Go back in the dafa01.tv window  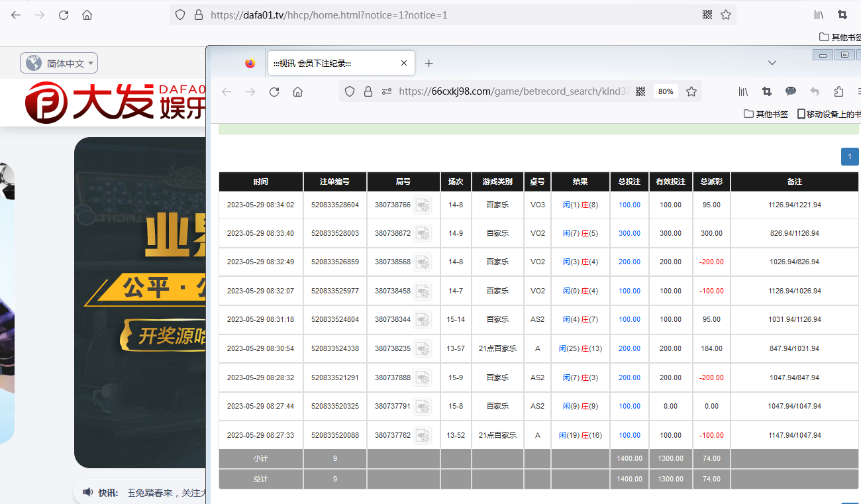[16, 15]
